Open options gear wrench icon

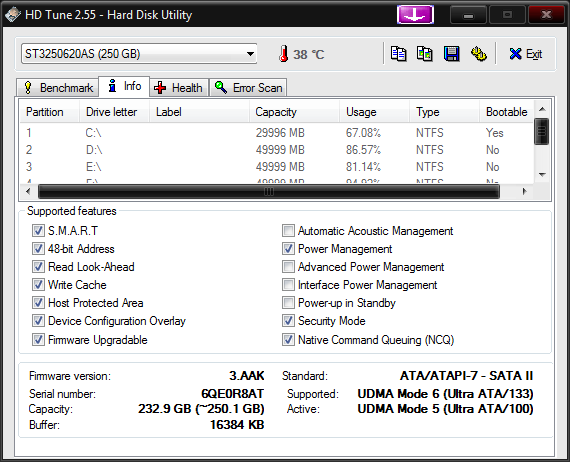(478, 54)
